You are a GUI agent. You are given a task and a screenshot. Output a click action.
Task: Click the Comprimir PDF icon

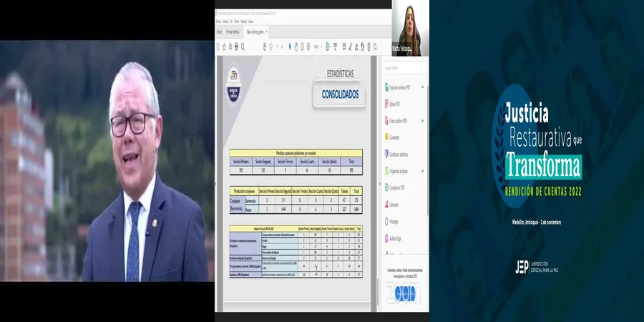386,187
